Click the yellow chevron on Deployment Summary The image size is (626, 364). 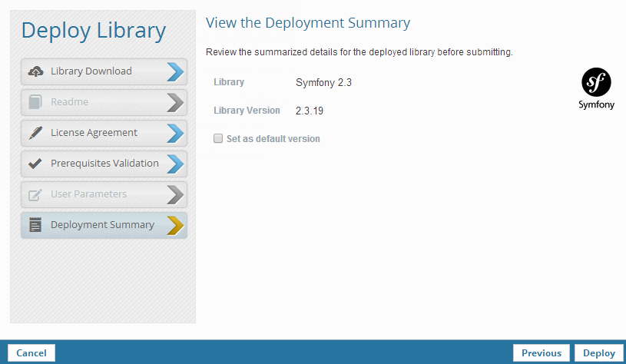(x=175, y=225)
